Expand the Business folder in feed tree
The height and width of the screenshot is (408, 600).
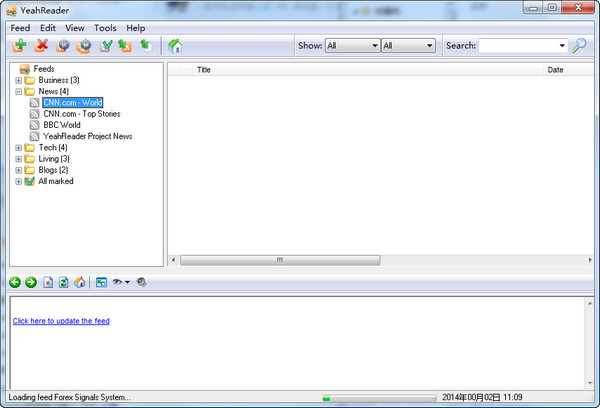click(x=18, y=80)
